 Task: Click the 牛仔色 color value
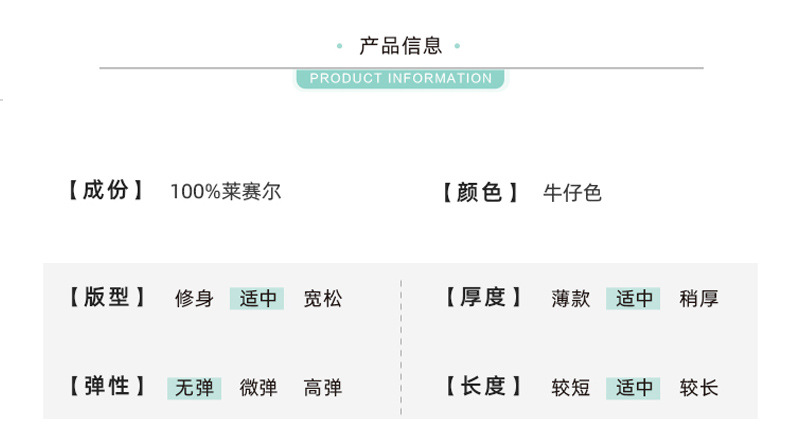(x=571, y=193)
